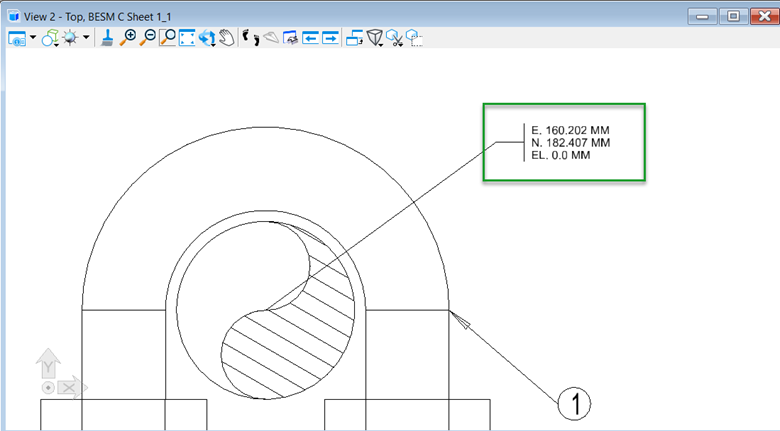780x431 pixels.
Task: Select the Clip Volume scissors tool
Action: click(394, 38)
